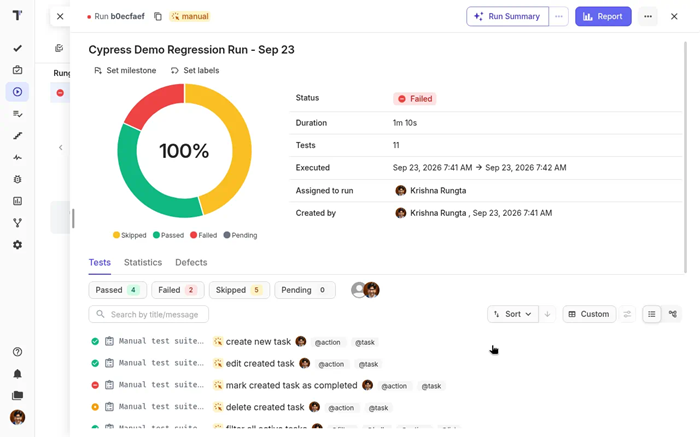Open the edit created task test
The image size is (700, 437).
[260, 363]
